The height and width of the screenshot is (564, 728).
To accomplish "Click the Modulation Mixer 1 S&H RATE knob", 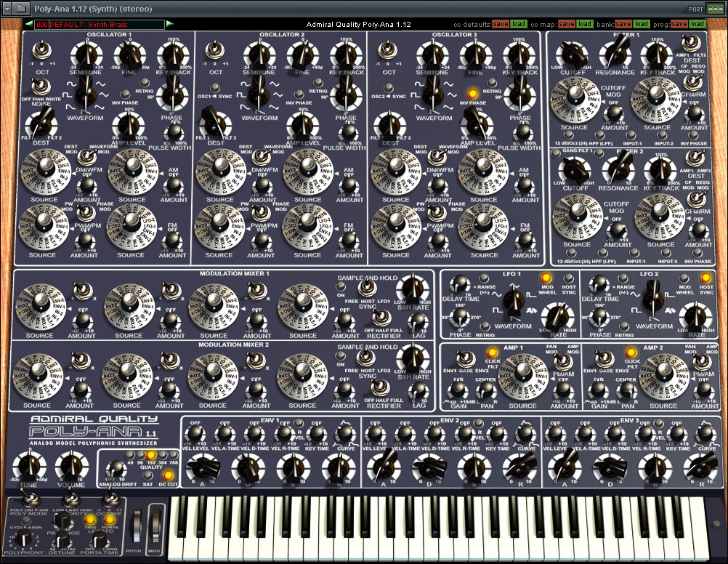I will [x=412, y=288].
